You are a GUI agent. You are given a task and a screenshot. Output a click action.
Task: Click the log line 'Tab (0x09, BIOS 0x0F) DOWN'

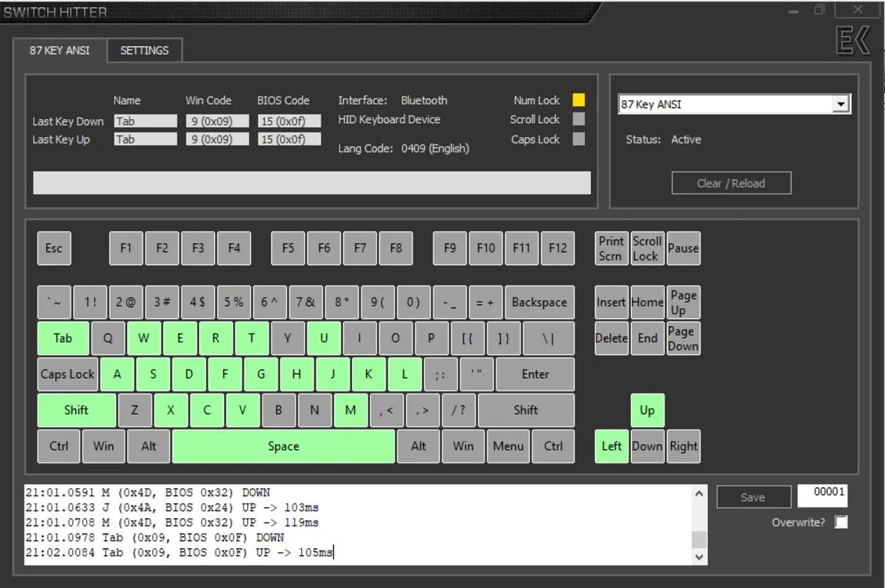154,537
